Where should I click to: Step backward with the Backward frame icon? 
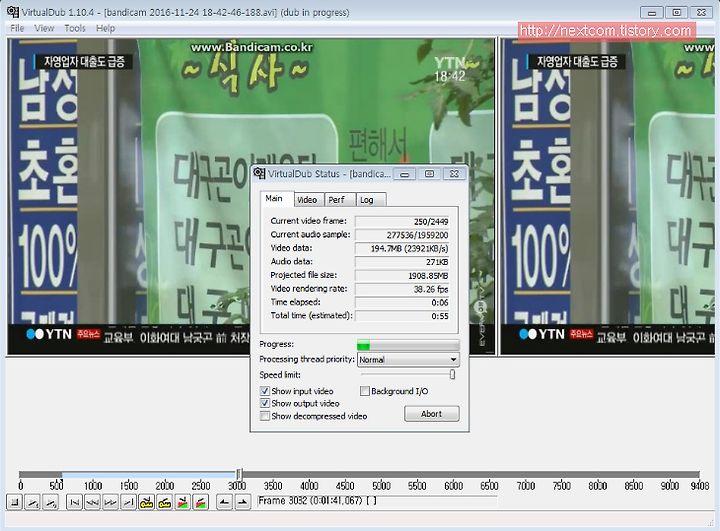tap(92, 503)
